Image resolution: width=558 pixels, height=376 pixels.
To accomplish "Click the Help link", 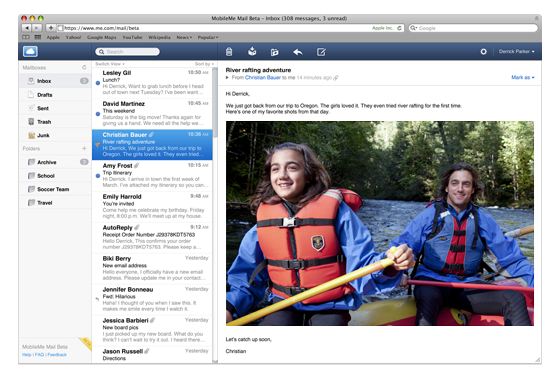I will [x=26, y=355].
